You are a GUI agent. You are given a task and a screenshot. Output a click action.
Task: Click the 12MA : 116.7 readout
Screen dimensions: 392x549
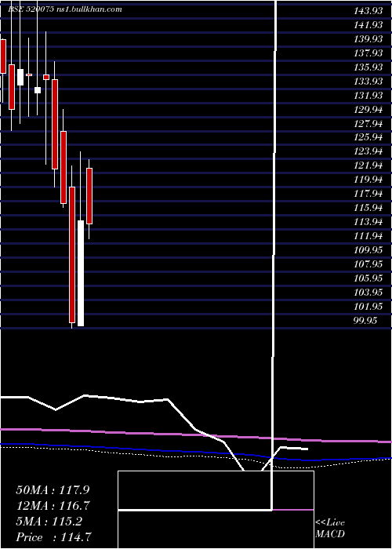[x=53, y=506]
